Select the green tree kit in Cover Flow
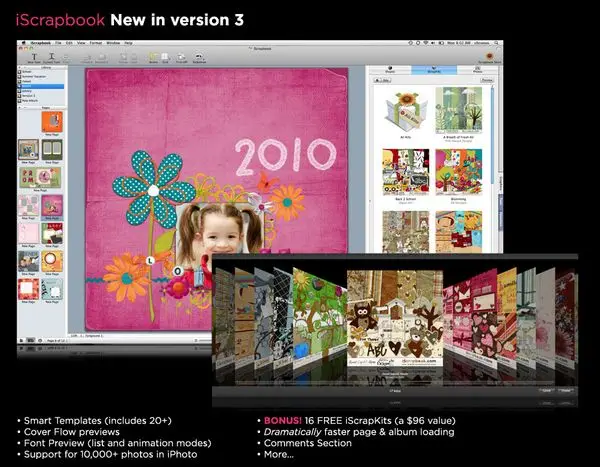This screenshot has height=467, width=600. coord(320,316)
